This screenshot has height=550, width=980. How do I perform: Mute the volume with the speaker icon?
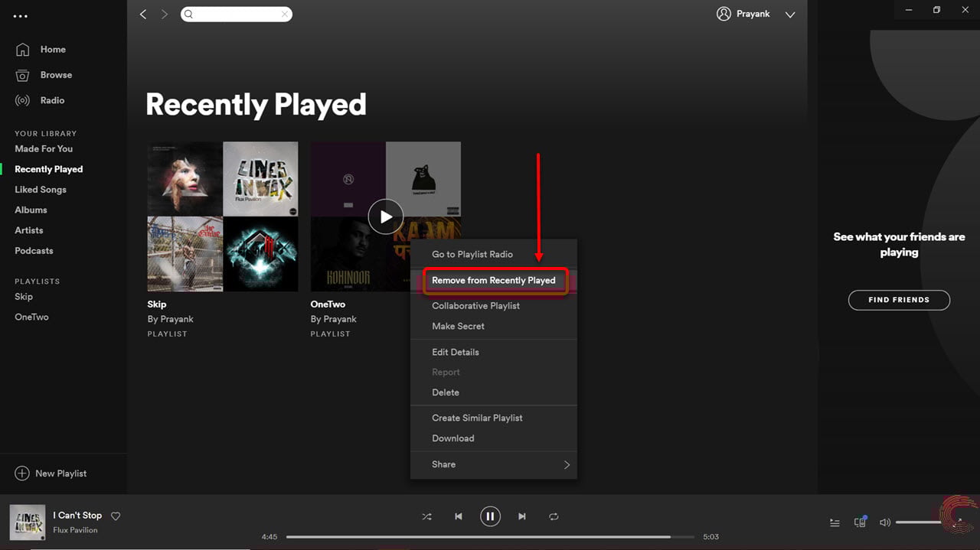(885, 522)
